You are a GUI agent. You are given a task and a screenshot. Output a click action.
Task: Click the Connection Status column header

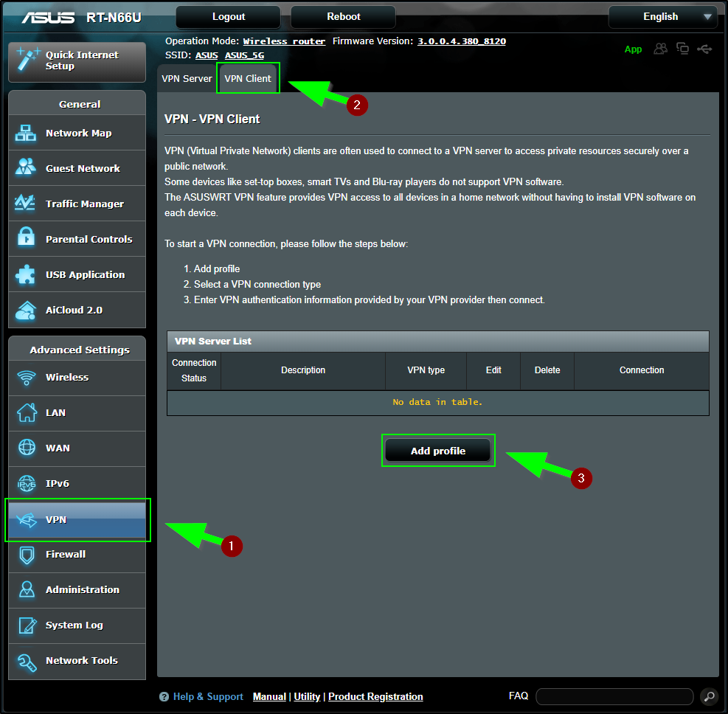(x=194, y=370)
